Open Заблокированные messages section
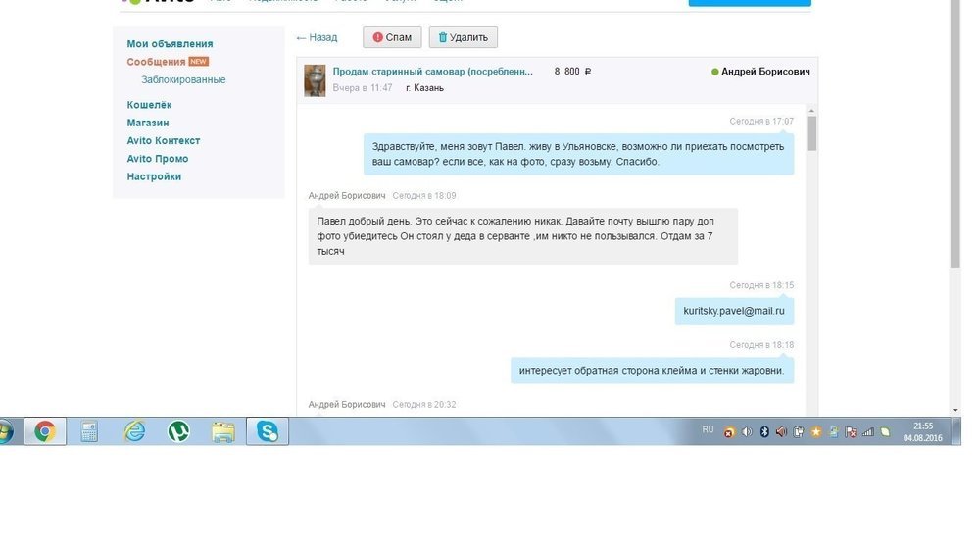Image resolution: width=980 pixels, height=551 pixels. (183, 79)
